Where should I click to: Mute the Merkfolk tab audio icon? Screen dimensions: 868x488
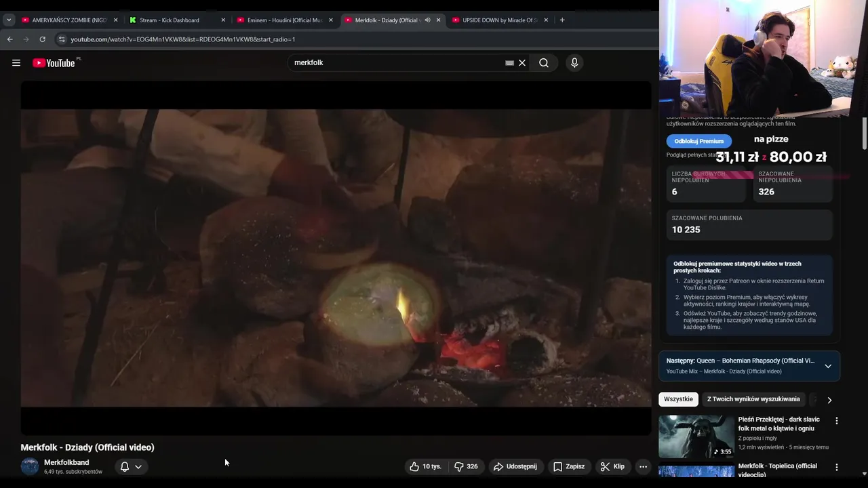coord(427,20)
